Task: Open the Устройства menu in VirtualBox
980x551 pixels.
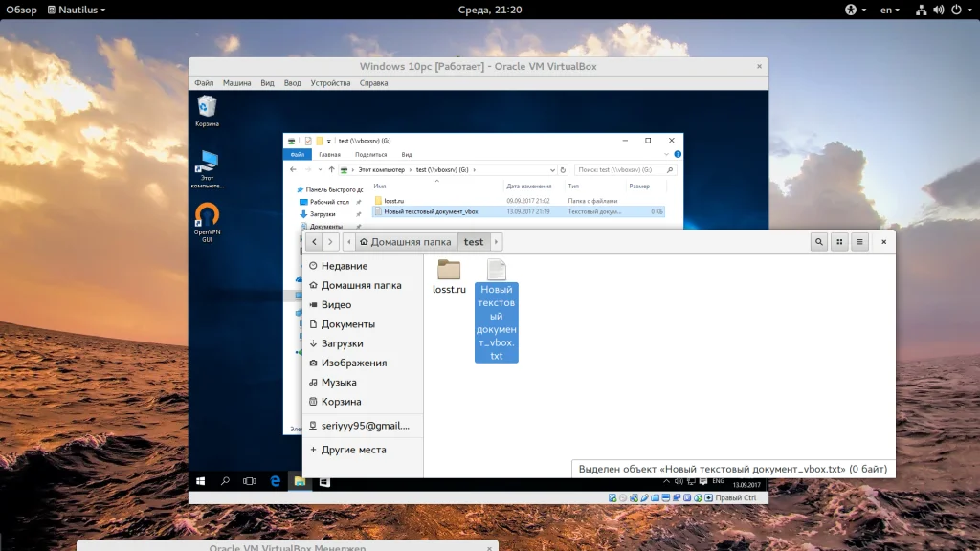Action: point(330,83)
